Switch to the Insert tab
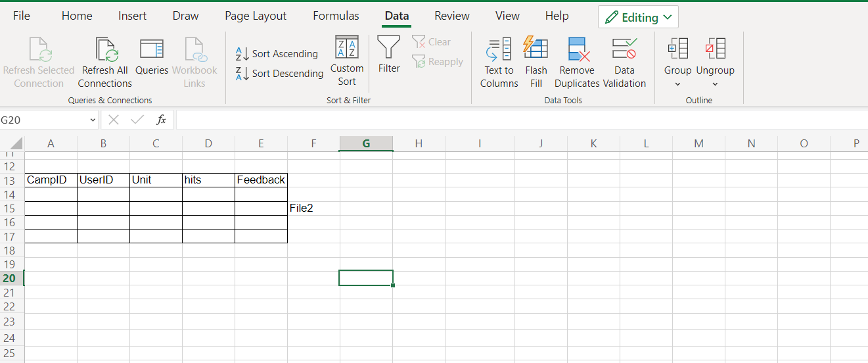Viewport: 868px width, 363px height. tap(133, 16)
